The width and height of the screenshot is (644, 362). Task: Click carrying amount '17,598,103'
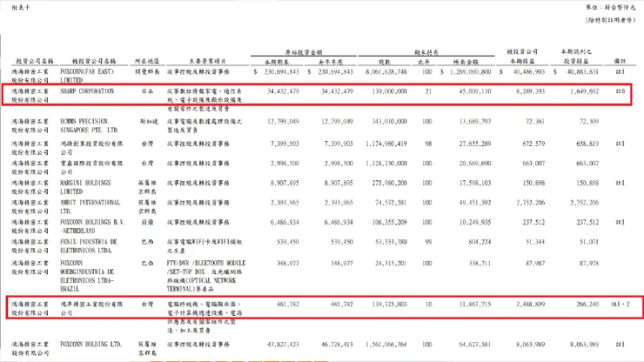[475, 183]
